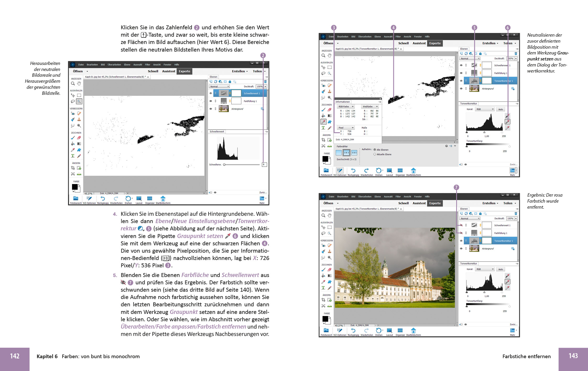Click Startbildschirm home icon below castle photo
Screen dimensions: 588x371
click(413, 330)
